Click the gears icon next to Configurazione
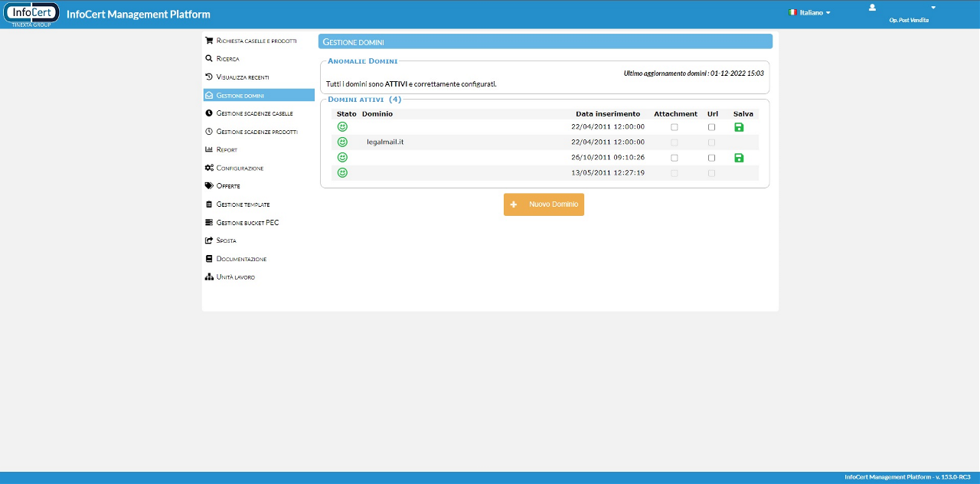This screenshot has width=980, height=484. [x=209, y=168]
